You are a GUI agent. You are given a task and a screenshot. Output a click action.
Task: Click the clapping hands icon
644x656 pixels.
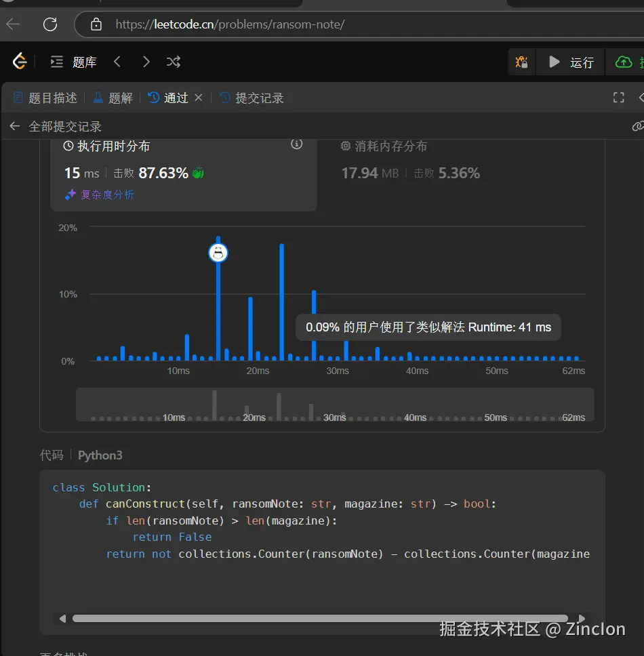[198, 172]
